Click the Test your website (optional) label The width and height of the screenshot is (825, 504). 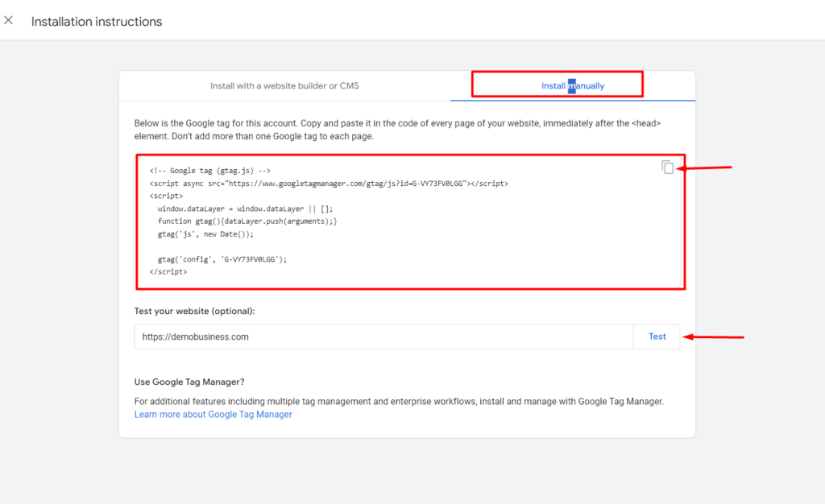[193, 311]
